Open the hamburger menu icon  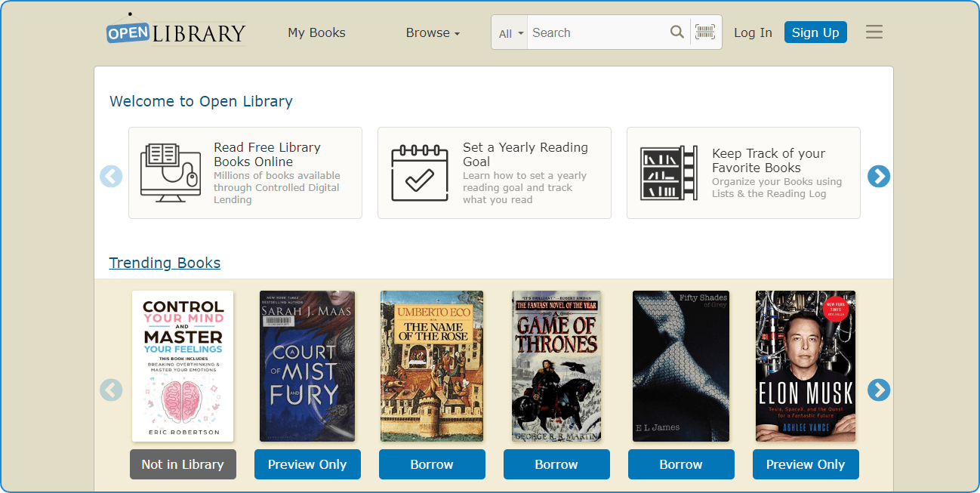coord(874,32)
